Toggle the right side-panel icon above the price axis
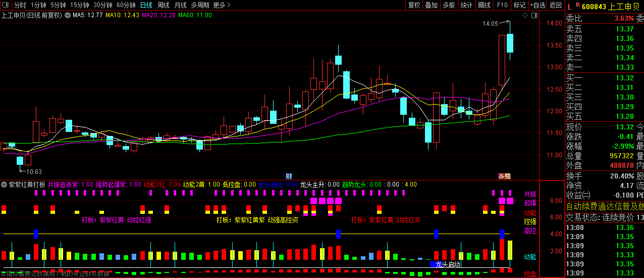The height and width of the screenshot is (278, 644). 533,16
